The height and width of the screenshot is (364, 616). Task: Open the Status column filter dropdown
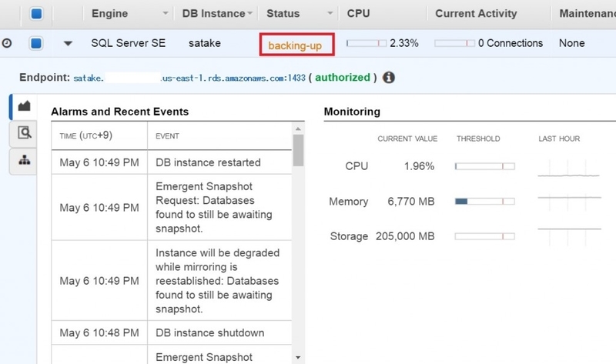tap(330, 13)
